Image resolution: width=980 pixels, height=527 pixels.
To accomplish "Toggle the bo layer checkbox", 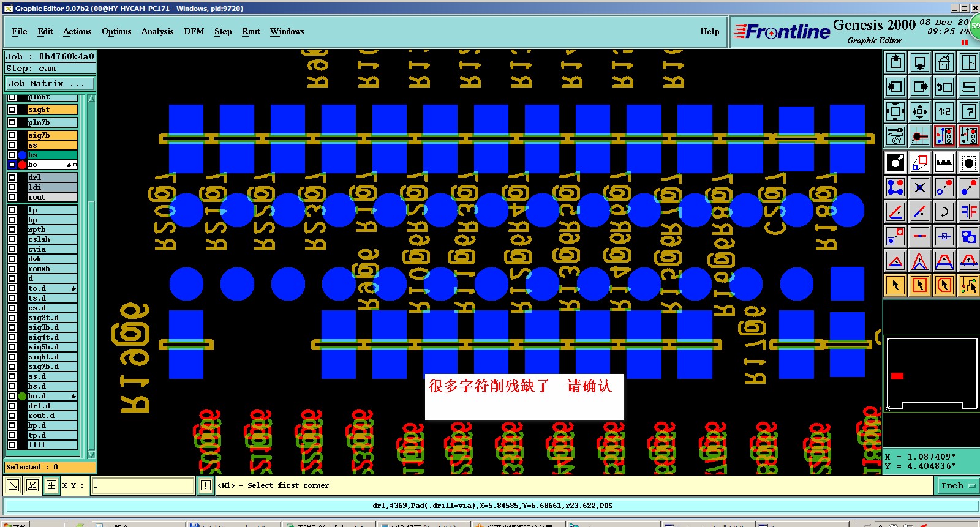I will [12, 165].
